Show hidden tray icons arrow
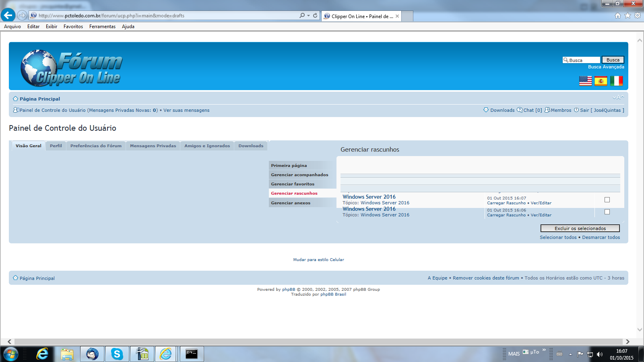This screenshot has width=644, height=362. [x=570, y=354]
